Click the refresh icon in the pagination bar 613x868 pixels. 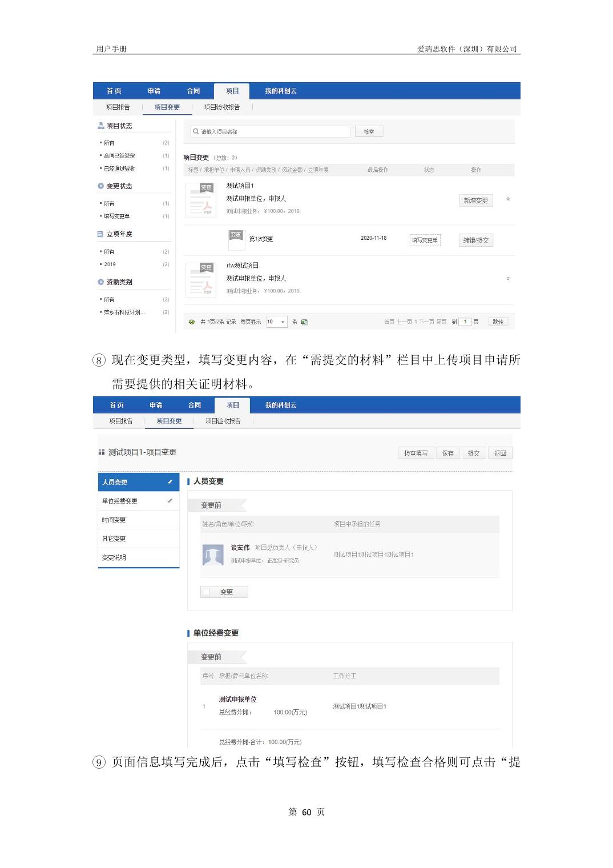(192, 322)
